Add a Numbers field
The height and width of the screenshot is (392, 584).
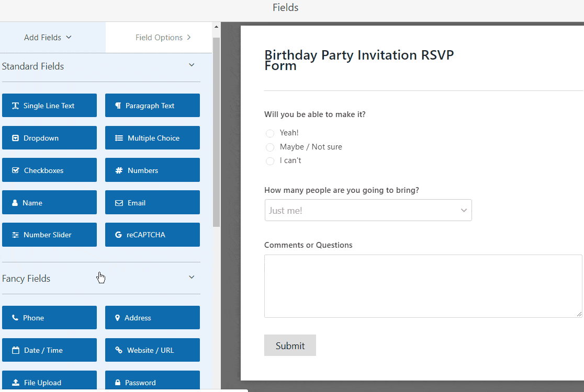(x=152, y=170)
